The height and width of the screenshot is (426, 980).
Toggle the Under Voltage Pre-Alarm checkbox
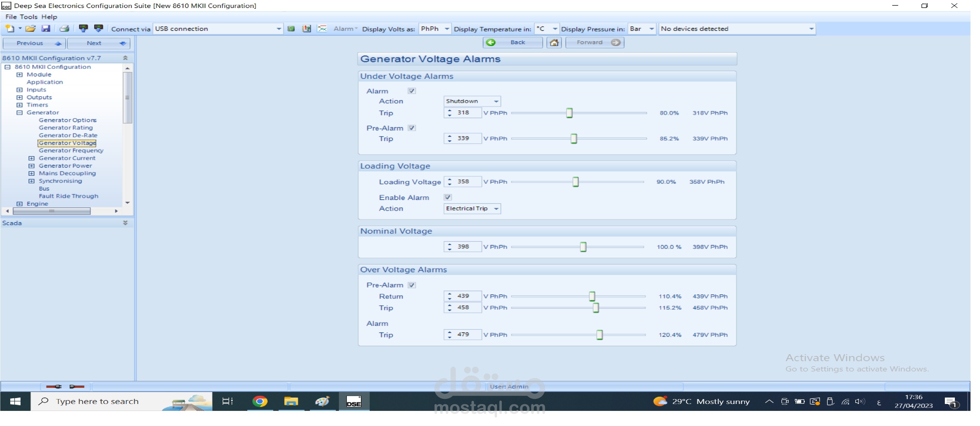pyautogui.click(x=412, y=128)
